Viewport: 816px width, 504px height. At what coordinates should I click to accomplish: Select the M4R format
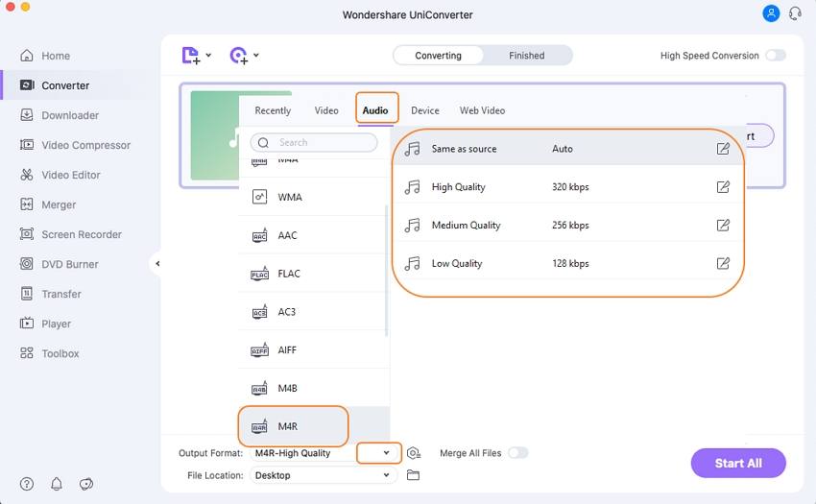click(314, 426)
